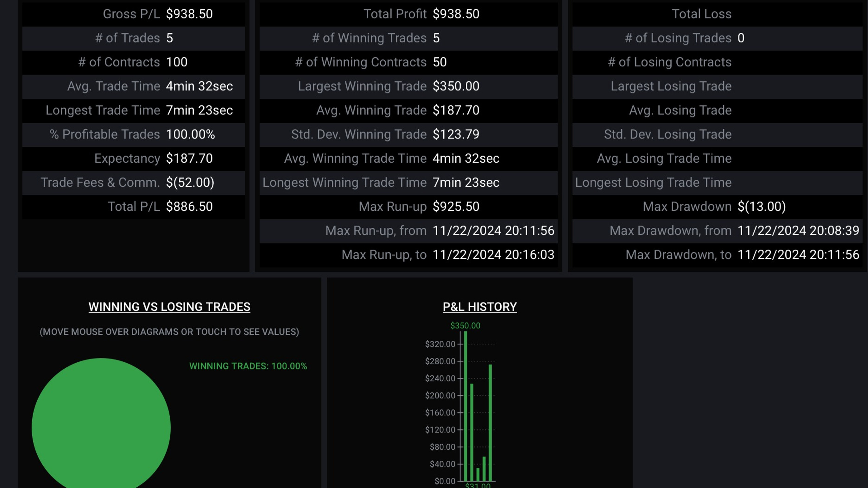Viewport: 868px width, 488px height.
Task: Select the tallest $350.00 bar in P&L History
Action: click(466, 406)
